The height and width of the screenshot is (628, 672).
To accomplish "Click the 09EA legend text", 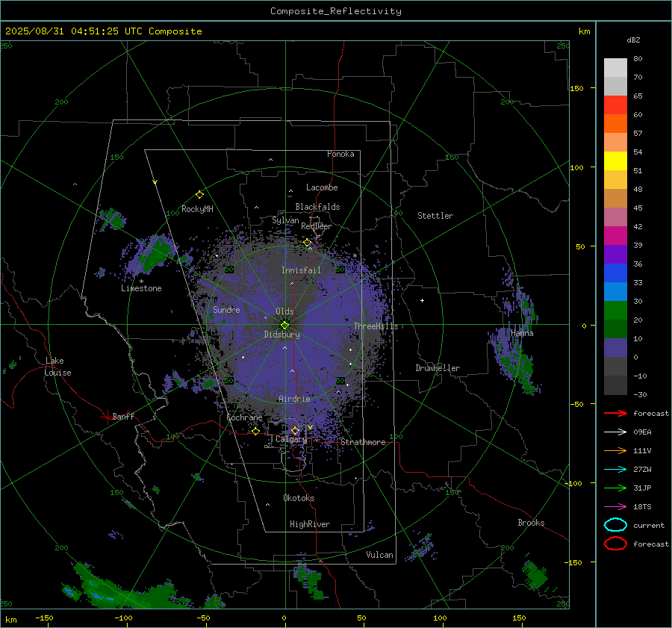I will [642, 432].
